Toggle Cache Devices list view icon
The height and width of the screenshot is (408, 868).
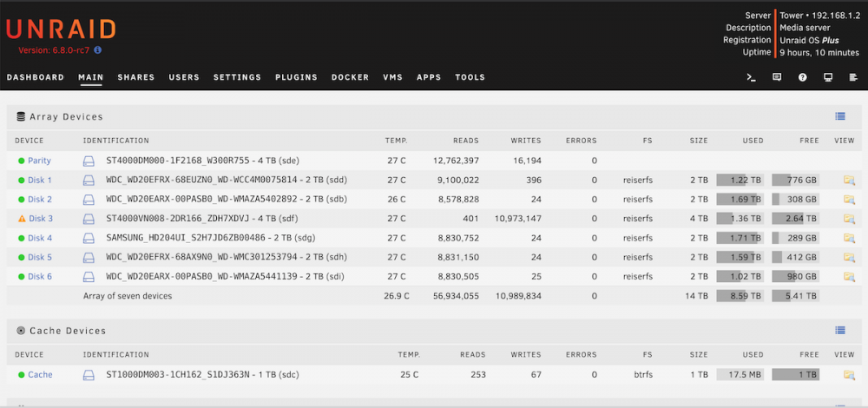pos(840,331)
